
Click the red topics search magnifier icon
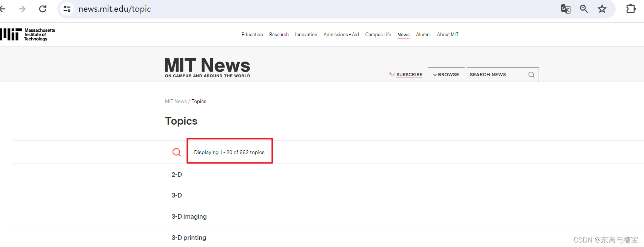click(x=177, y=152)
